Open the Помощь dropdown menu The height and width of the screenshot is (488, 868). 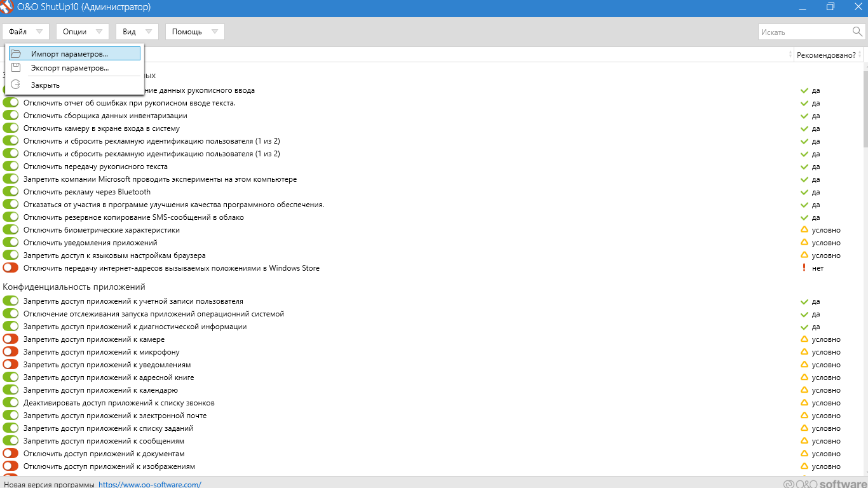pyautogui.click(x=194, y=32)
